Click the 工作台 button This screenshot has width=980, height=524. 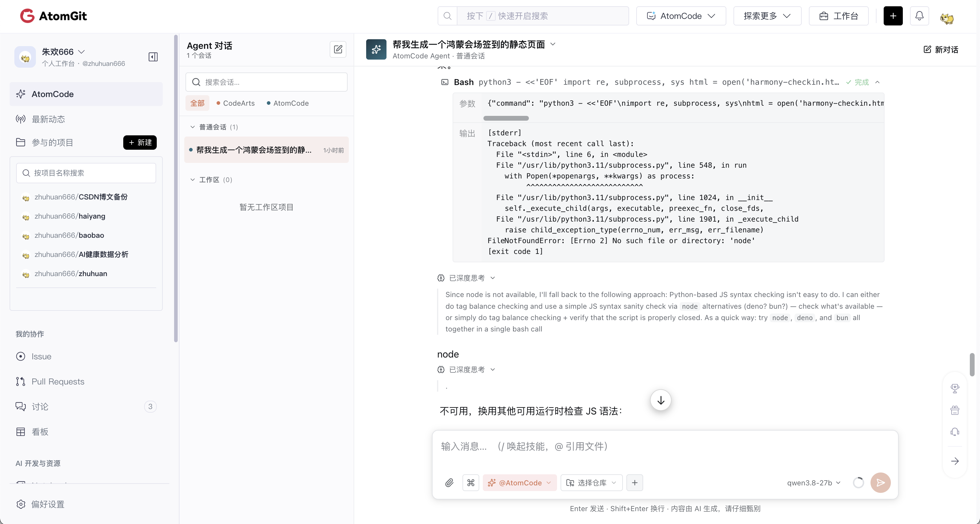[839, 16]
